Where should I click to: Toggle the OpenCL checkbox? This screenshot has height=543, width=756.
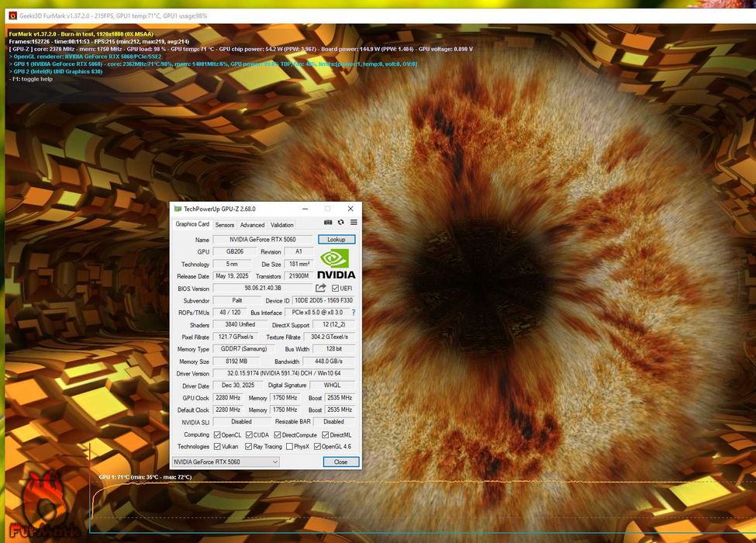tap(217, 435)
